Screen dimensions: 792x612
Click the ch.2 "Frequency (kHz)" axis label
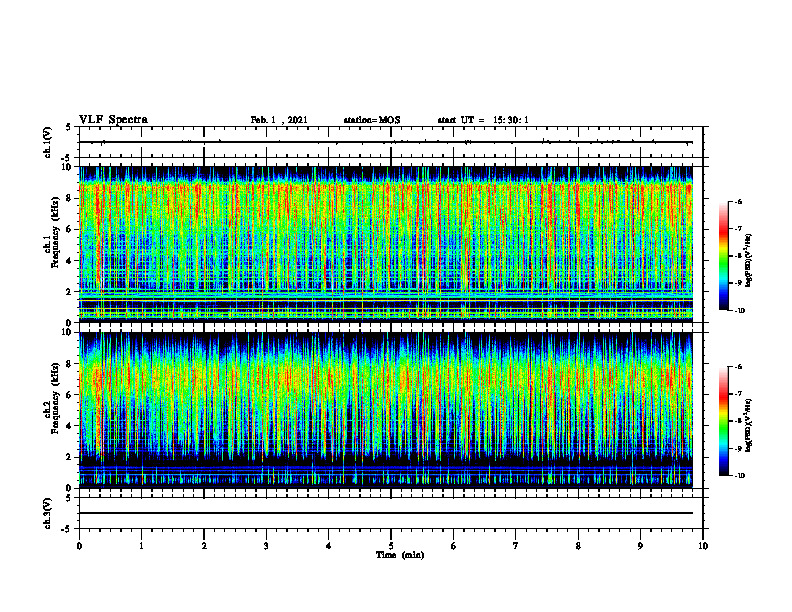click(x=56, y=398)
